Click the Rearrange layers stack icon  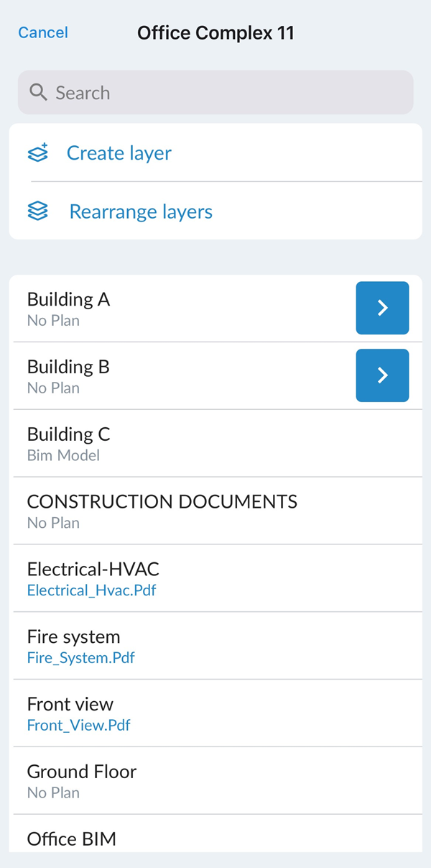click(38, 211)
